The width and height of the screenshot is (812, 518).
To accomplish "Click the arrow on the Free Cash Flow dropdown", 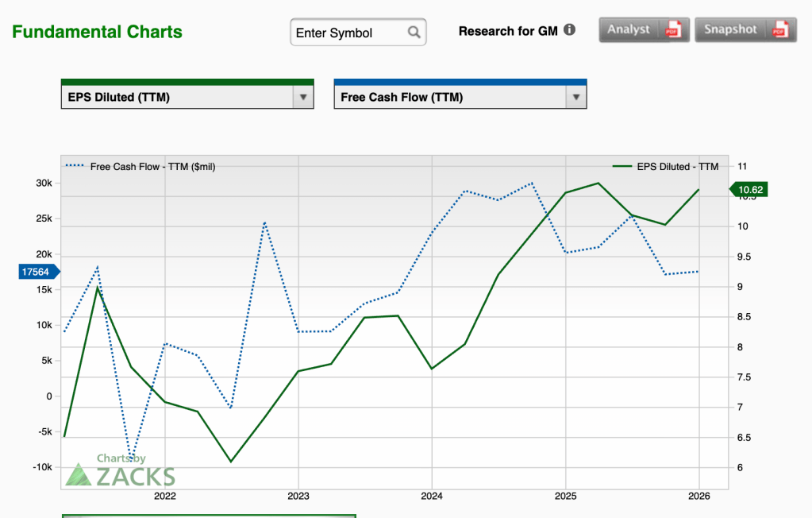I will tap(575, 98).
